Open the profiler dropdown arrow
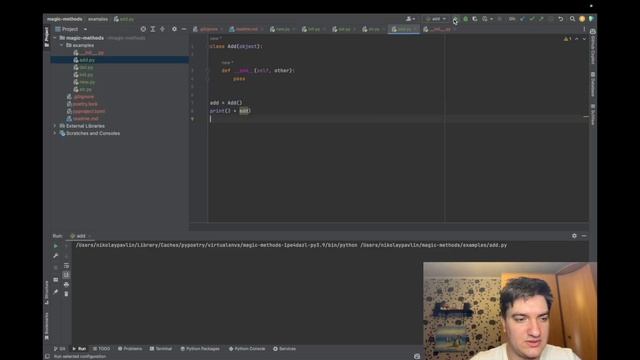The width and height of the screenshot is (640, 360). pos(491,19)
